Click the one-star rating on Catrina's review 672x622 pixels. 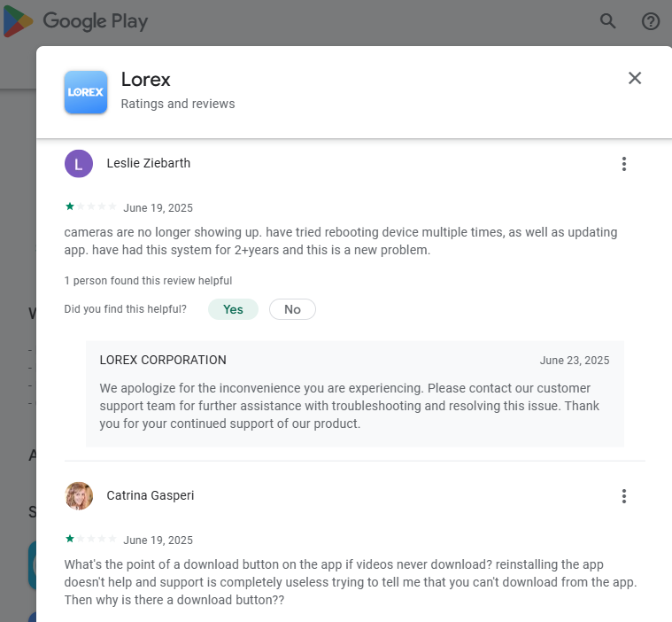coord(90,539)
